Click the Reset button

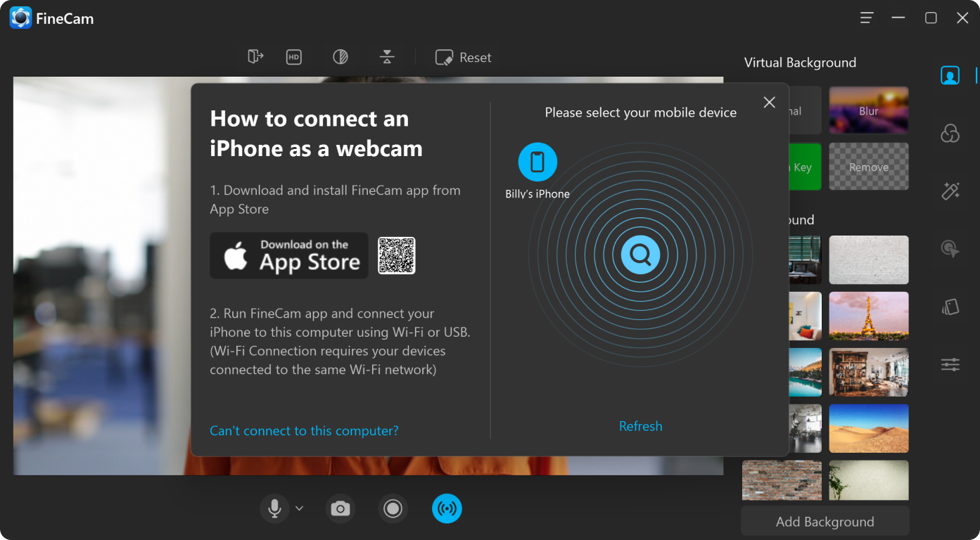pyautogui.click(x=464, y=58)
